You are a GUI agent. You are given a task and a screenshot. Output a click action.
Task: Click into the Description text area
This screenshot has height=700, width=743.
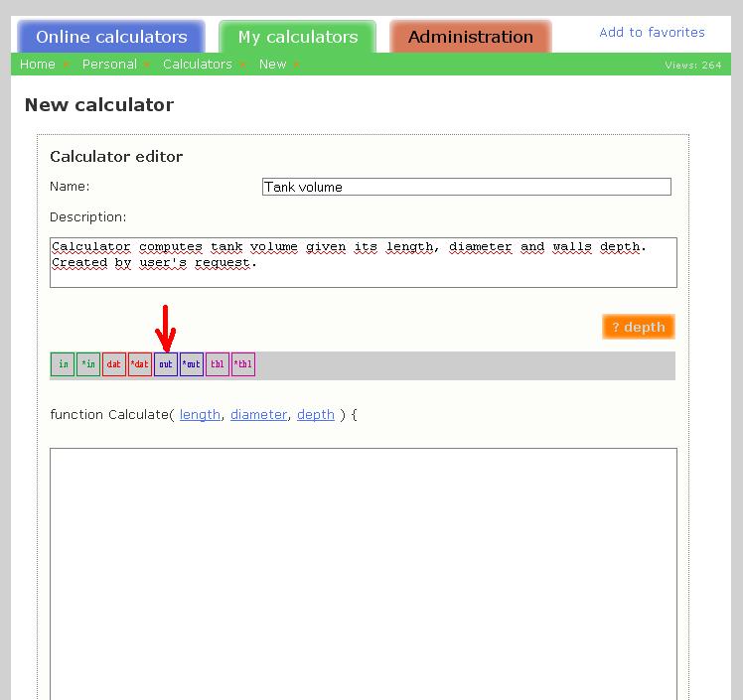coord(364,262)
